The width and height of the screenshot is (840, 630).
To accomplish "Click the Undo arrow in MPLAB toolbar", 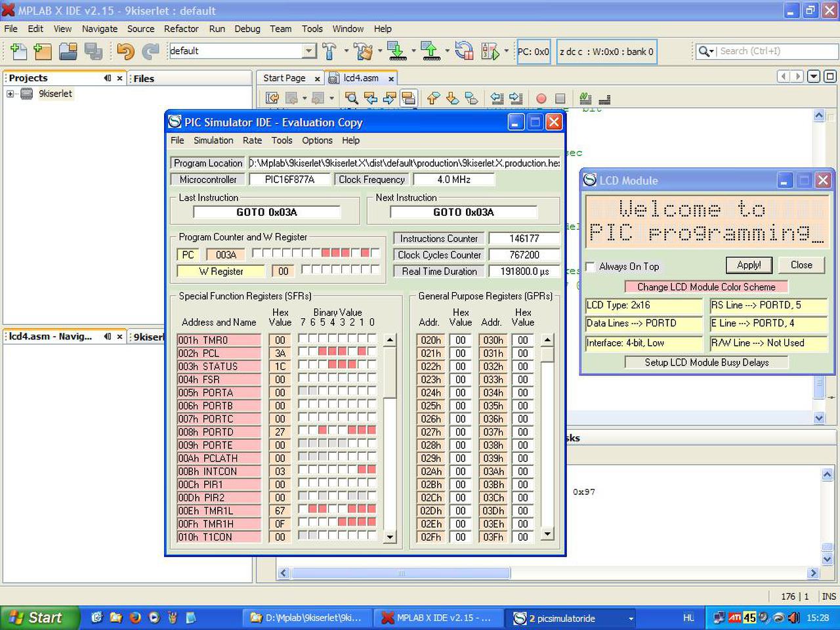I will coord(125,51).
